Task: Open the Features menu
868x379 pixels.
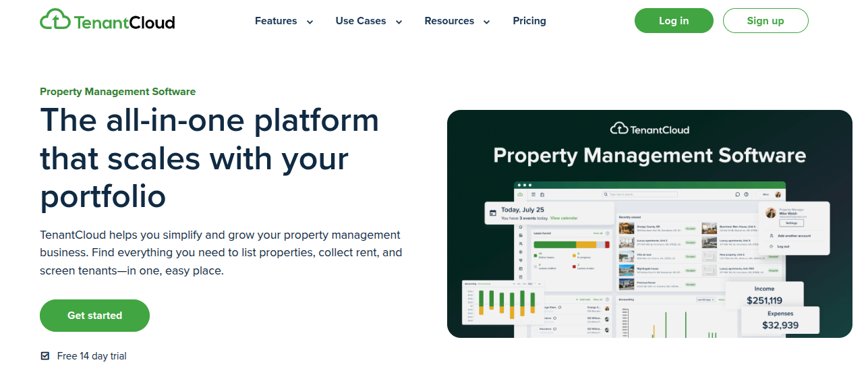Action: (x=276, y=21)
